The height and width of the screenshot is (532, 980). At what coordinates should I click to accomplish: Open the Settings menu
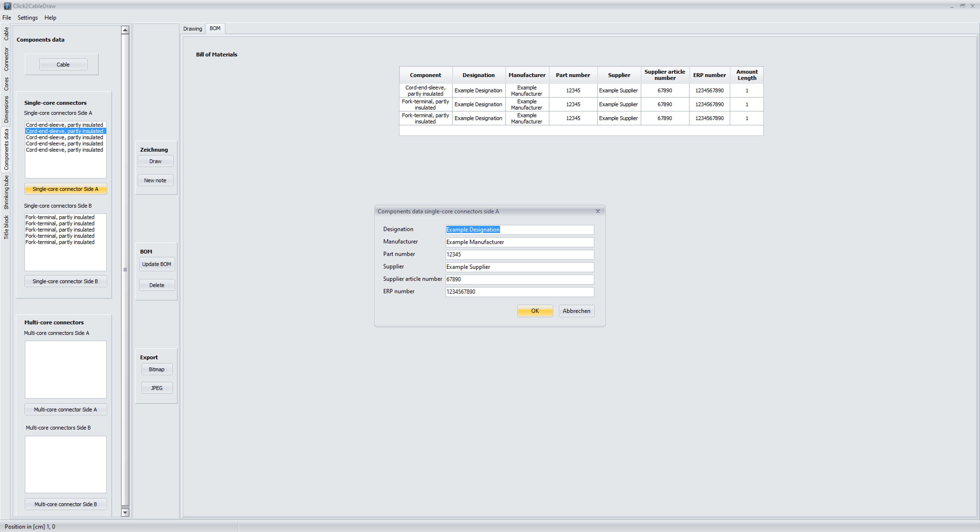27,17
